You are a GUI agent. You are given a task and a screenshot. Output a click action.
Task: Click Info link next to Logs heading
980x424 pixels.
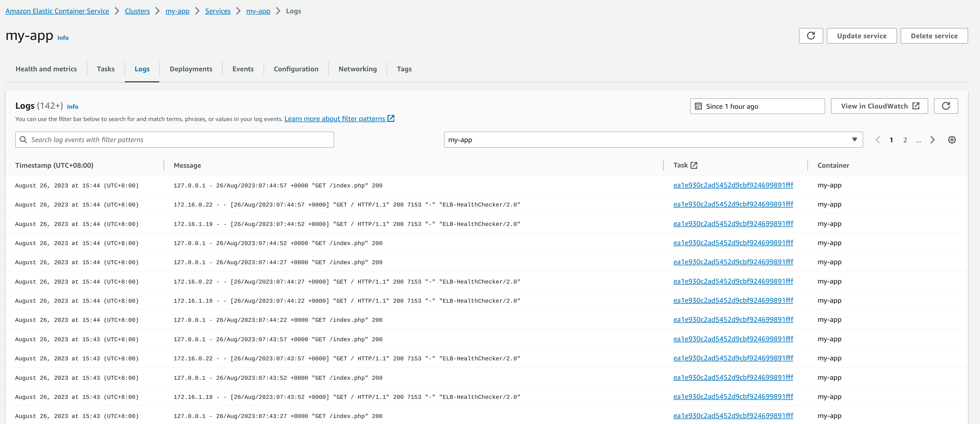[72, 107]
